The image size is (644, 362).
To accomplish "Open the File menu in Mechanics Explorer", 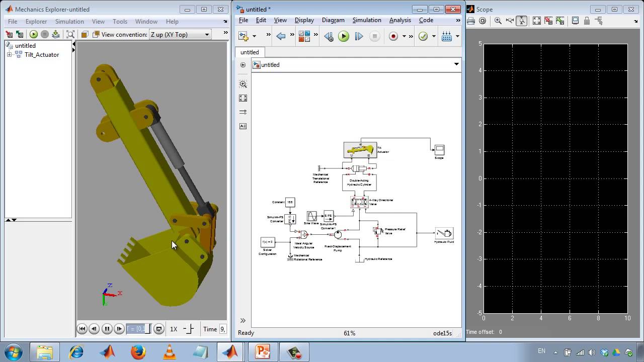I will tap(13, 22).
